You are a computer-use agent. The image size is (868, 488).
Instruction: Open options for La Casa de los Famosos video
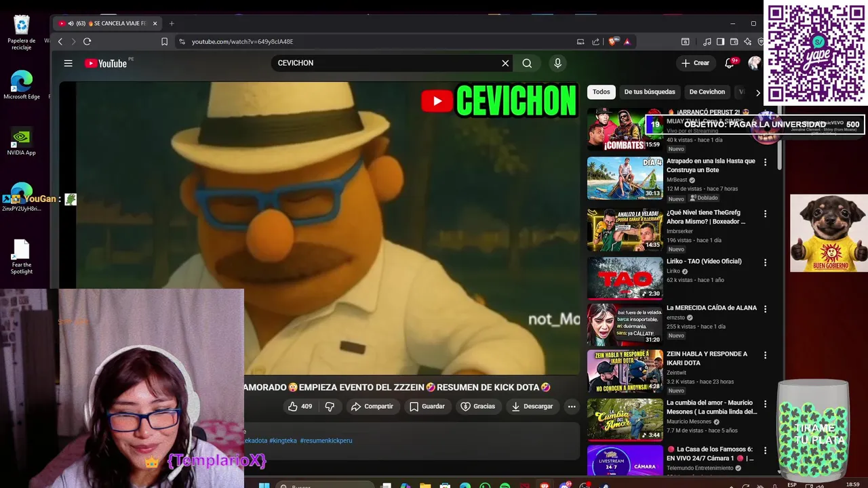pyautogui.click(x=765, y=450)
